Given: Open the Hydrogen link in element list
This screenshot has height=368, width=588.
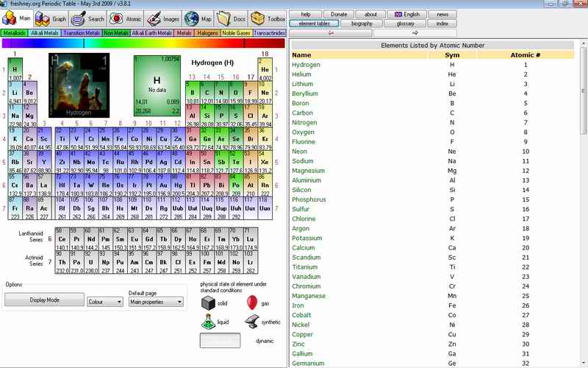Looking at the screenshot, I should [306, 65].
